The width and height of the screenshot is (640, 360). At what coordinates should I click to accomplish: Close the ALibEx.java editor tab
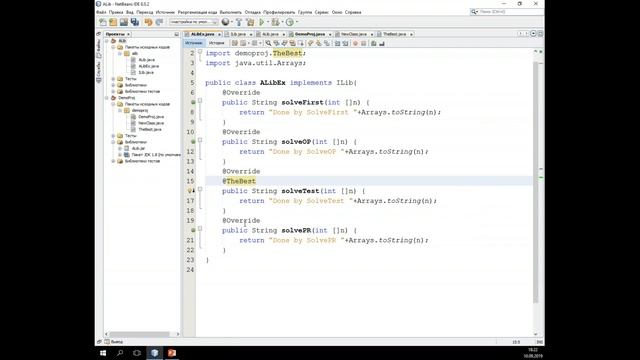click(219, 34)
